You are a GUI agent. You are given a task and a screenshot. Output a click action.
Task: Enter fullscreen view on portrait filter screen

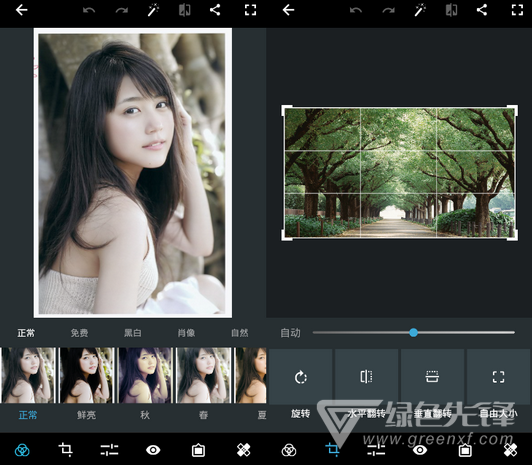(x=250, y=10)
